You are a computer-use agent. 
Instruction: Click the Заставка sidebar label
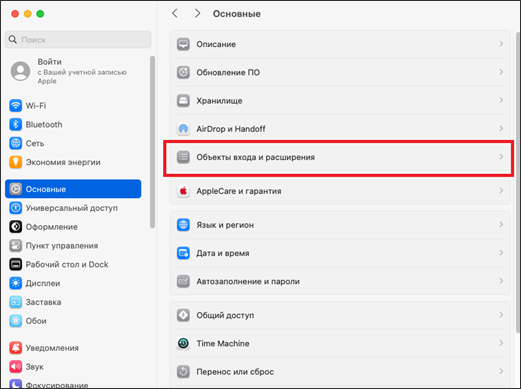click(43, 302)
